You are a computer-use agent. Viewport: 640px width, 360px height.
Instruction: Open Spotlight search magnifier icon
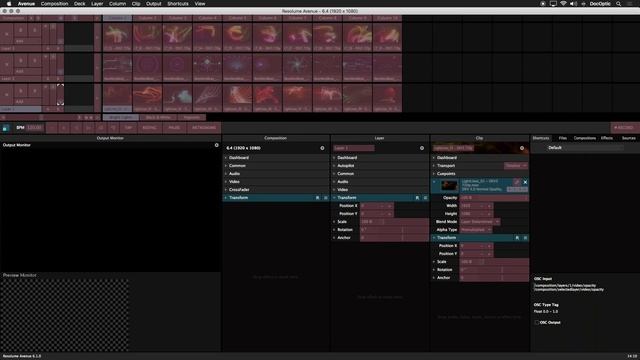point(618,4)
